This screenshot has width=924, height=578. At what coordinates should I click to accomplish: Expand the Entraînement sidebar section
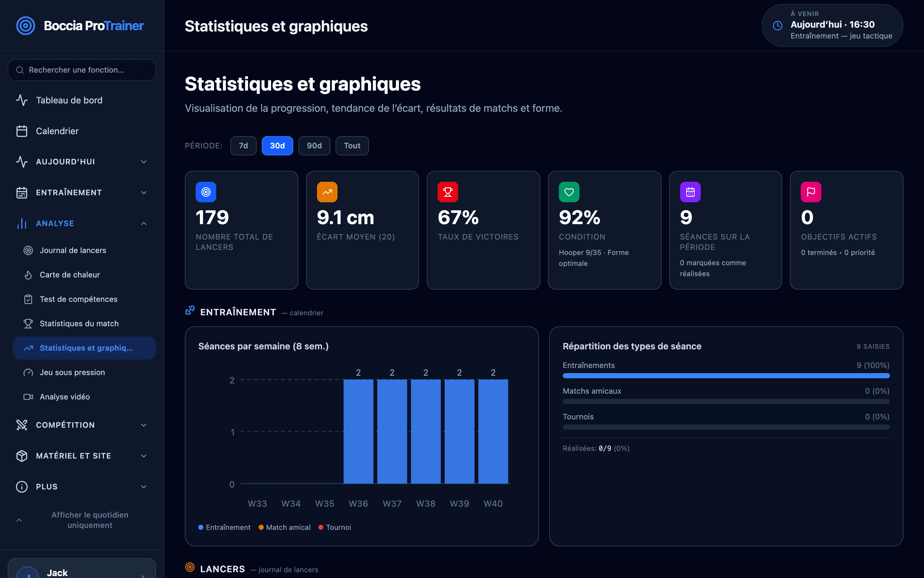82,193
